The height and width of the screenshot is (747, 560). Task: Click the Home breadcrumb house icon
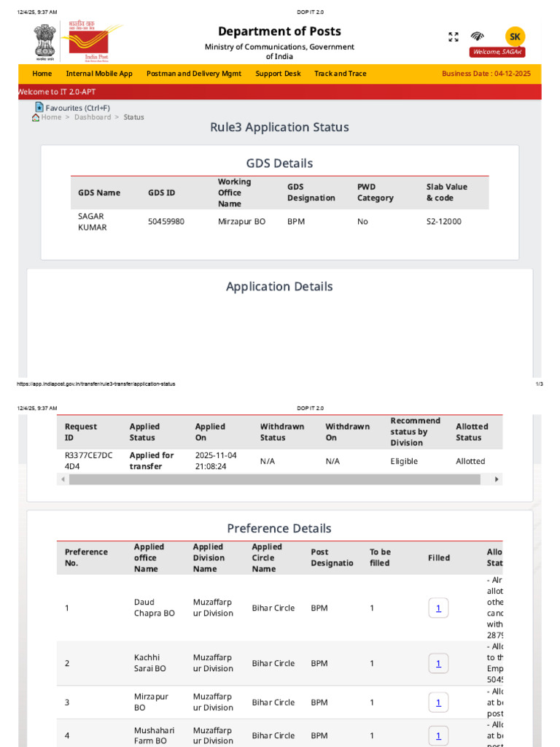[36, 117]
